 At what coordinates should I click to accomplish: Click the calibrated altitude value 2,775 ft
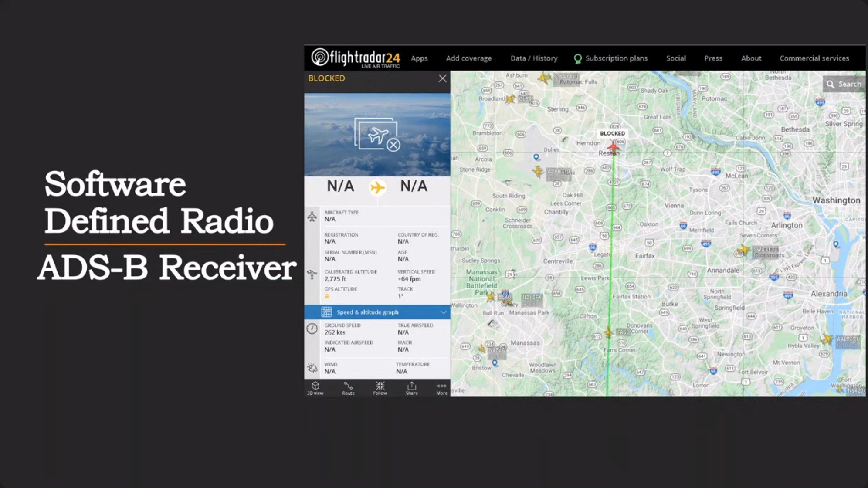pos(335,279)
